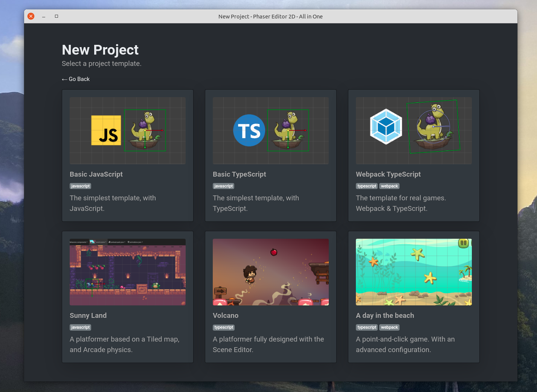
Task: Click the javascript tag under Basic TypeScript
Action: (x=224, y=186)
